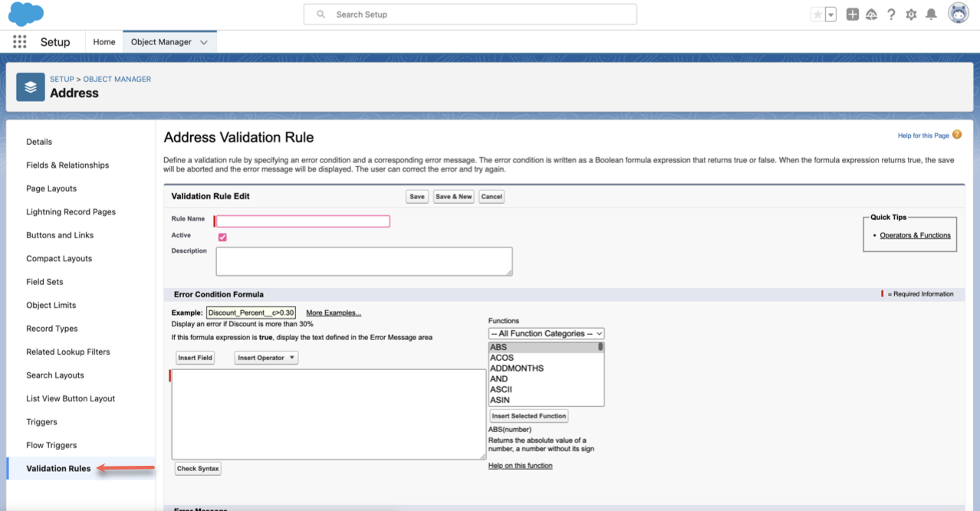Click the Address object layers icon

tap(31, 87)
